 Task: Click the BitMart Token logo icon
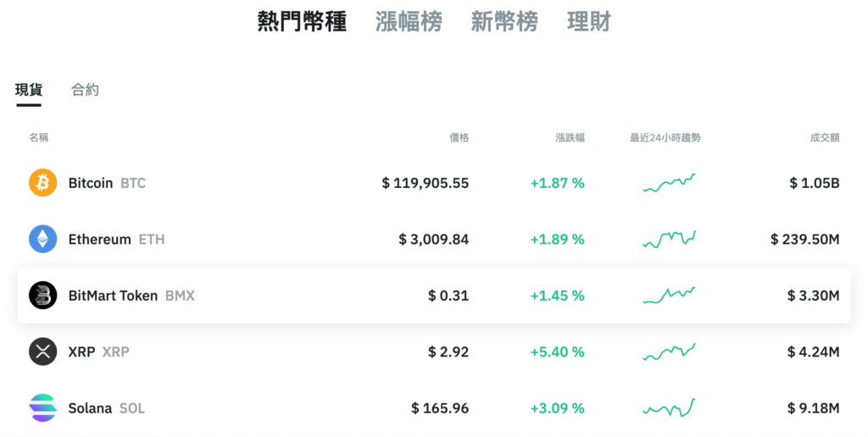click(x=42, y=296)
